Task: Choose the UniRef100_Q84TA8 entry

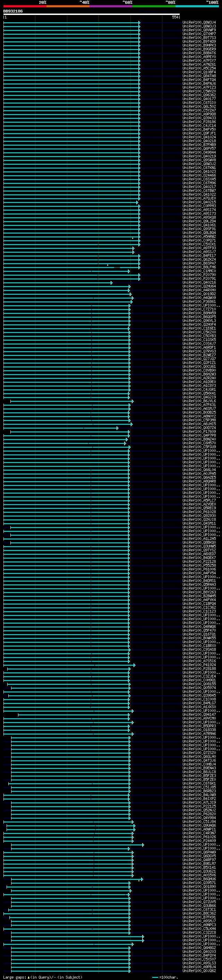Action: 199,76
